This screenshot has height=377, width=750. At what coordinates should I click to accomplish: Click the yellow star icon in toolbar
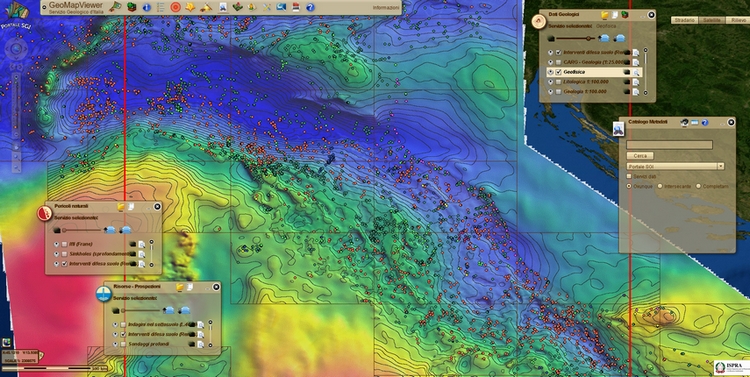click(x=190, y=7)
